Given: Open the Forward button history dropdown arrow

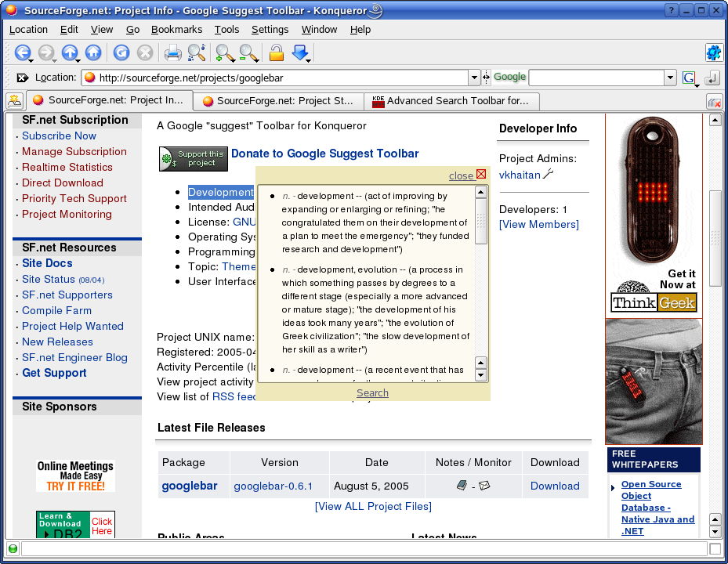Looking at the screenshot, I should tap(54, 61).
